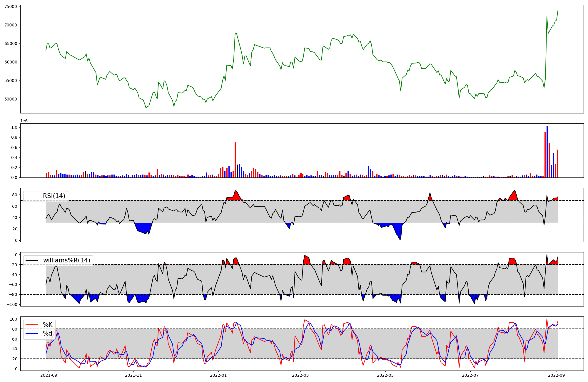Click the 50000 price axis label
588x382 pixels.
11,99
